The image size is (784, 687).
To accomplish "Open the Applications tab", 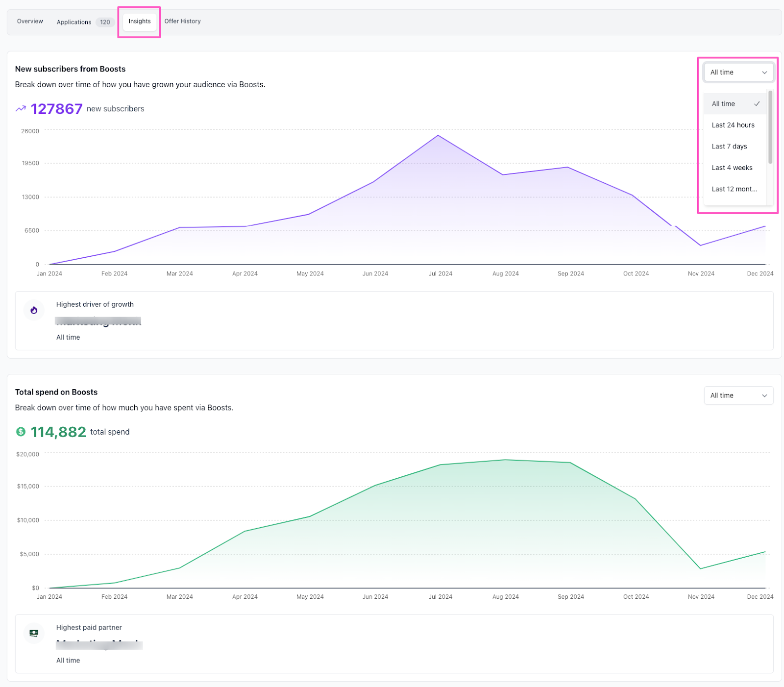I will tap(74, 22).
